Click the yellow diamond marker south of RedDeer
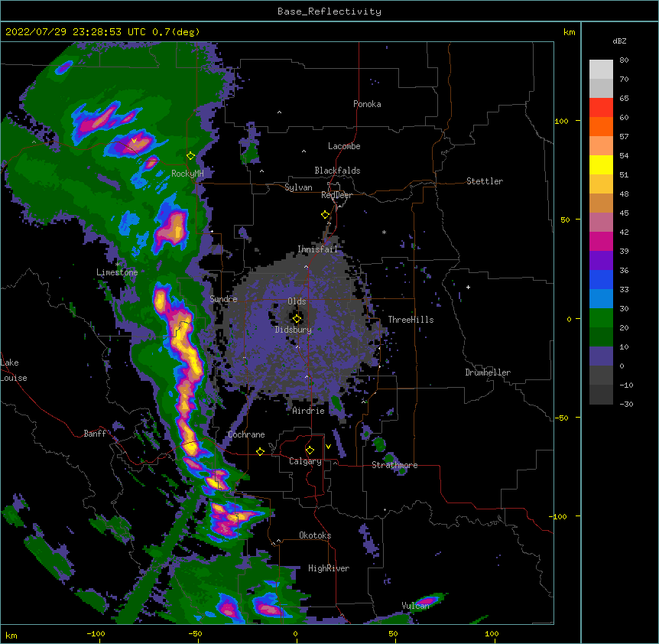 click(x=326, y=215)
